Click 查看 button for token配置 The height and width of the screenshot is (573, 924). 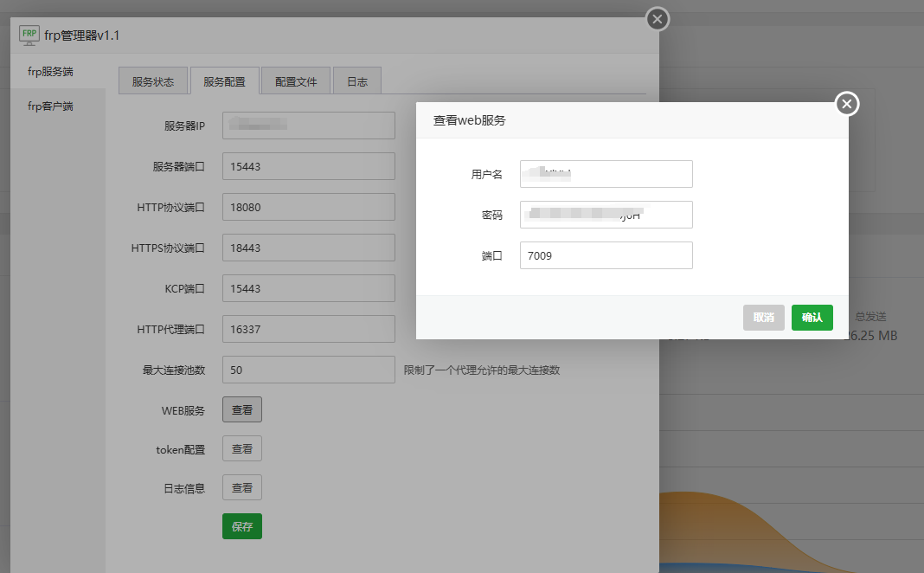(x=242, y=448)
